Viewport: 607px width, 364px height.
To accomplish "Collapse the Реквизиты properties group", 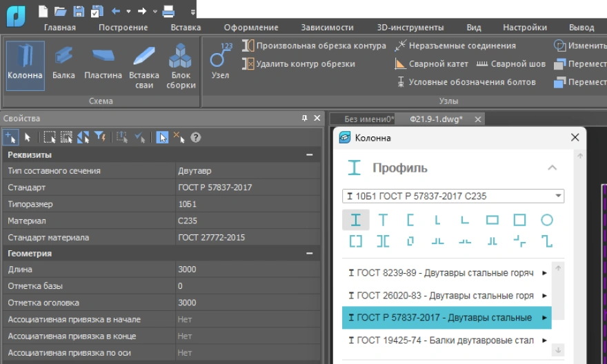I will pyautogui.click(x=310, y=155).
